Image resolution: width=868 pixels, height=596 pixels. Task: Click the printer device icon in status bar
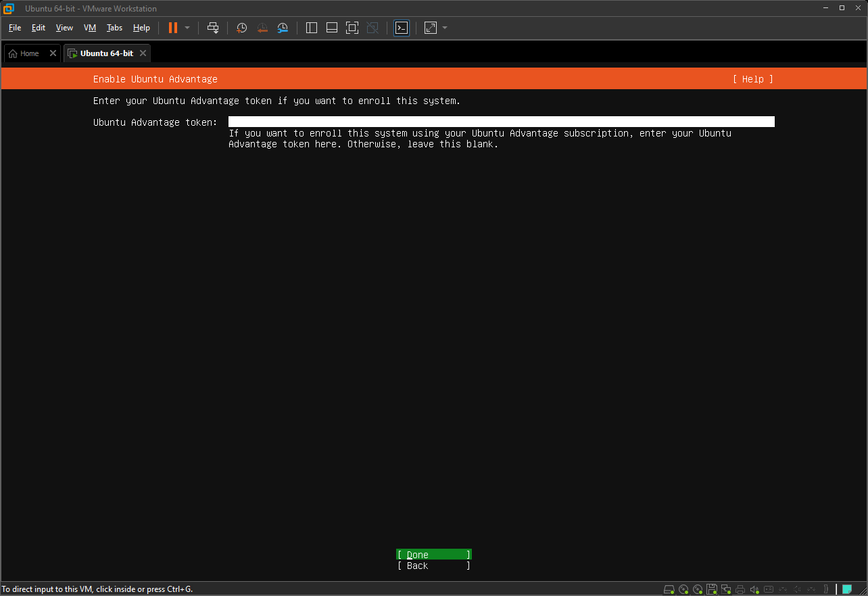coord(740,589)
